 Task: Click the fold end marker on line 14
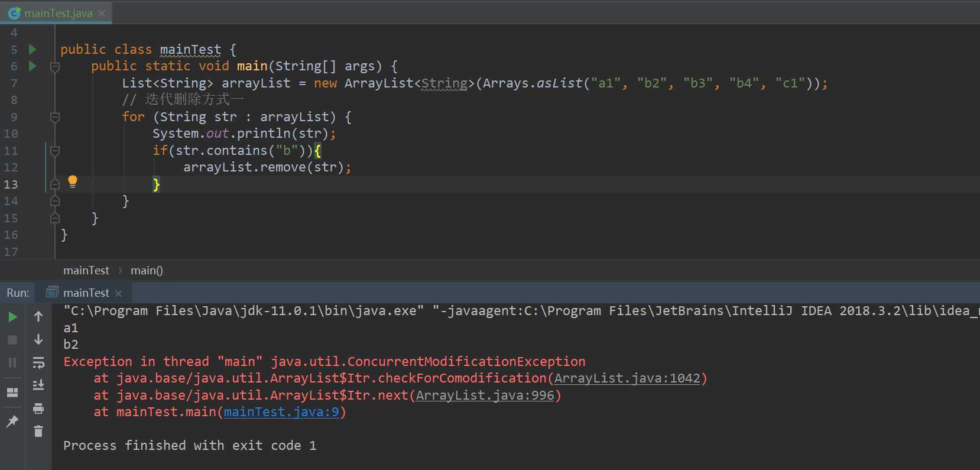pyautogui.click(x=55, y=201)
